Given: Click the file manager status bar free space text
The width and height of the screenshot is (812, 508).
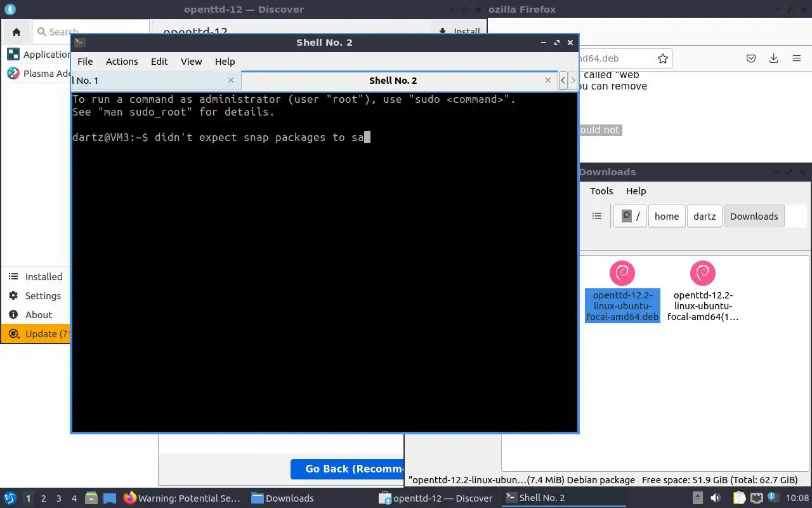Looking at the screenshot, I should point(719,480).
